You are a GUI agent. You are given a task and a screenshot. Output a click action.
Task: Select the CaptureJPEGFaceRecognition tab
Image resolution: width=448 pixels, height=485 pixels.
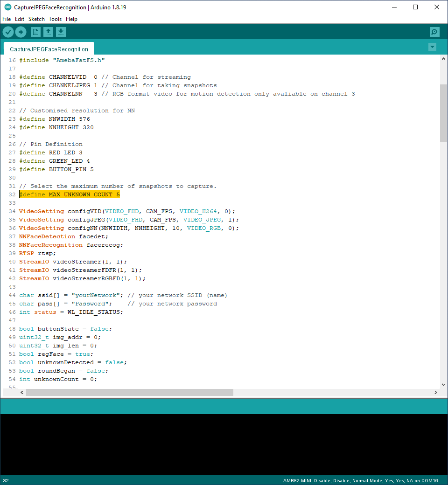(x=49, y=49)
